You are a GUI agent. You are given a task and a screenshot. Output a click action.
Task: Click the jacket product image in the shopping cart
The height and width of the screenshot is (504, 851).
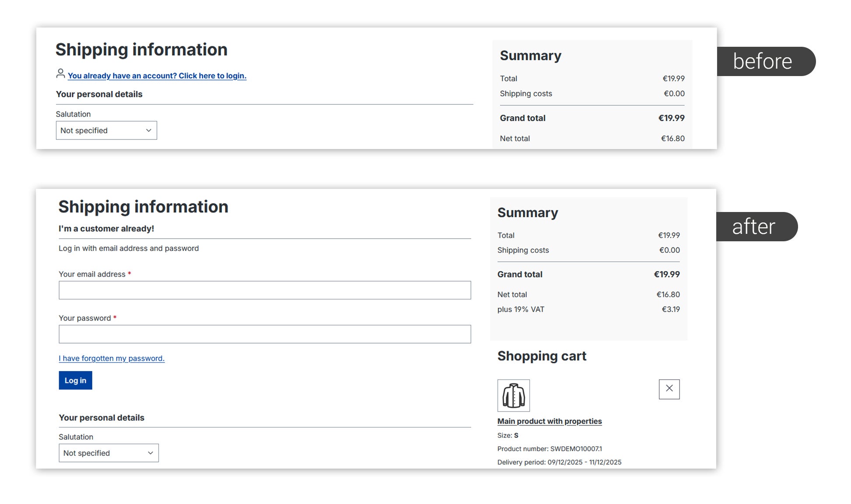[513, 395]
